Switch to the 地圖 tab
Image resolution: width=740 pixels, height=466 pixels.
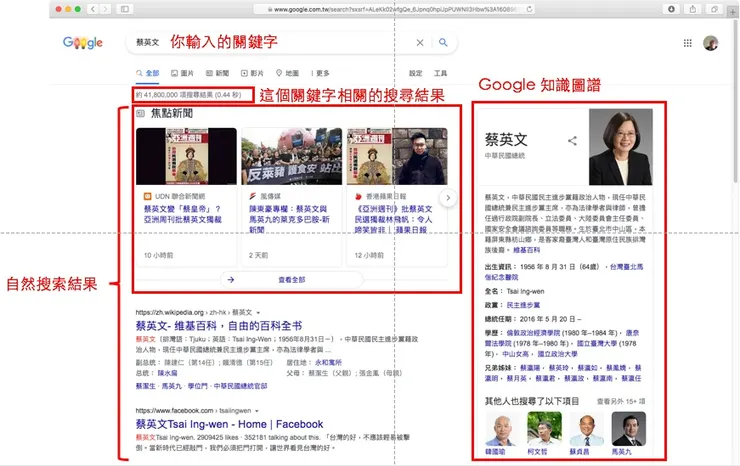287,73
